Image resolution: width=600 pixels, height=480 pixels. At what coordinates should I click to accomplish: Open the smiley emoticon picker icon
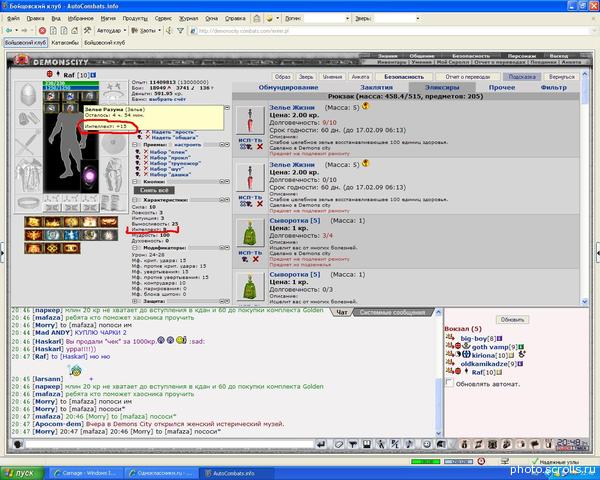pyautogui.click(x=427, y=444)
